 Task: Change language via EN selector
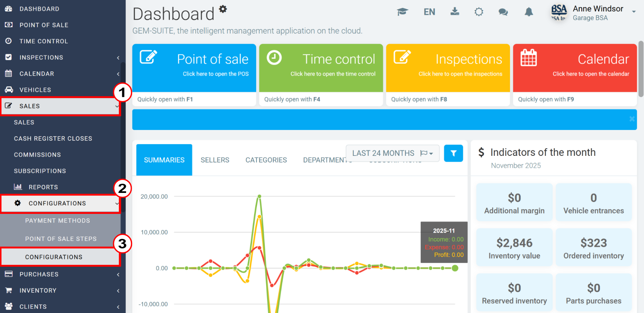pos(429,12)
